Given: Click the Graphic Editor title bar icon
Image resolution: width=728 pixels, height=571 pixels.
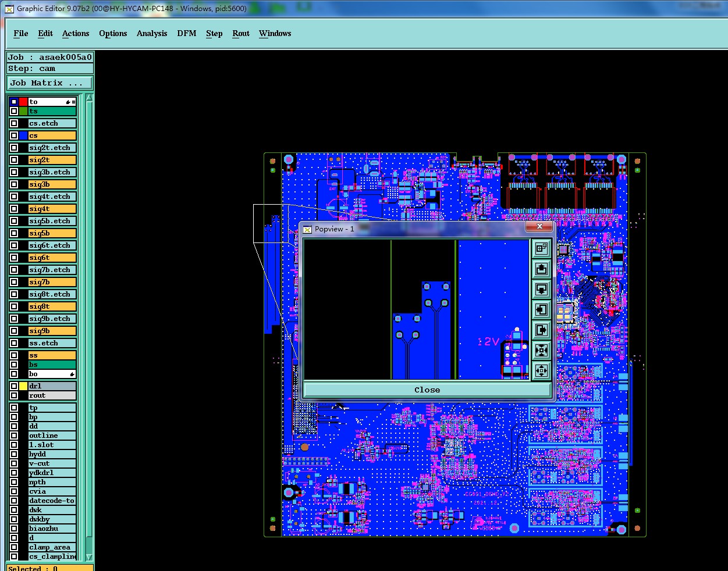Looking at the screenshot, I should [9, 9].
